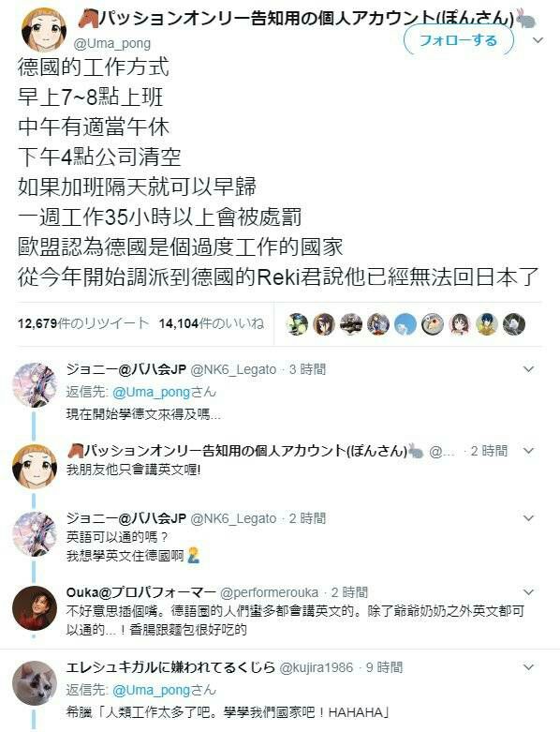
Task: Open NK6_Legato avatar on first reply
Action: pos(34,385)
